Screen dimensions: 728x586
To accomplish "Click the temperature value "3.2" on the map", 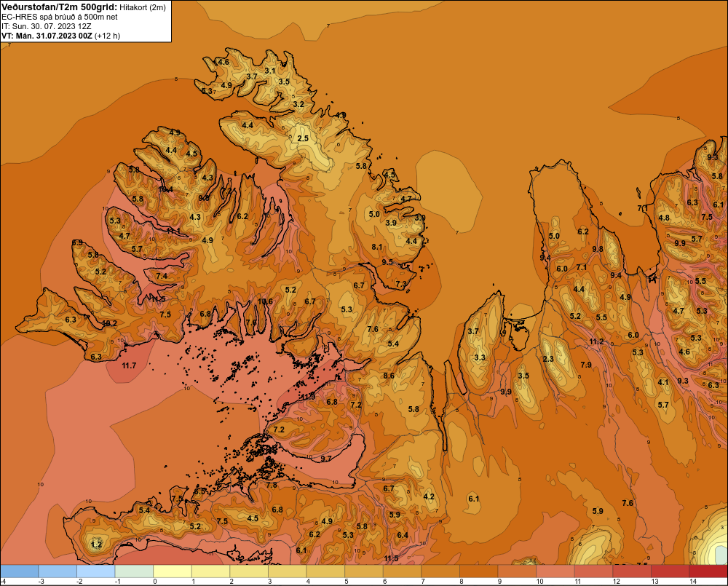I will [x=298, y=104].
